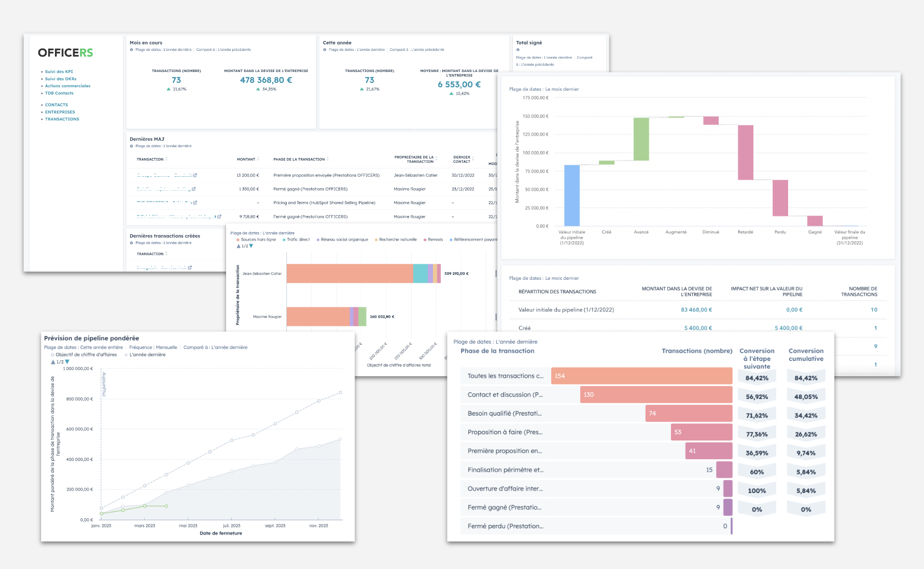The height and width of the screenshot is (569, 924).
Task: Sort by MONTANT column arrows
Action: [x=258, y=159]
